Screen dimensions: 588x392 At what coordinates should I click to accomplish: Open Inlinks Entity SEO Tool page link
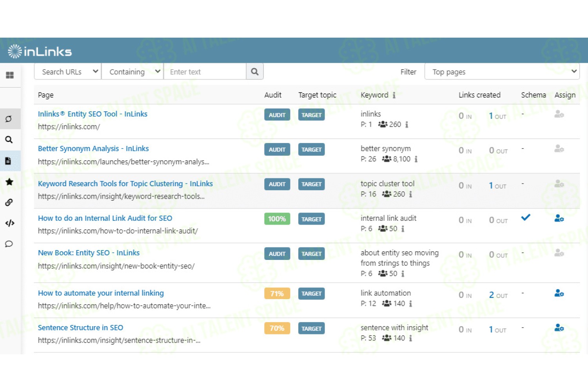tap(93, 114)
